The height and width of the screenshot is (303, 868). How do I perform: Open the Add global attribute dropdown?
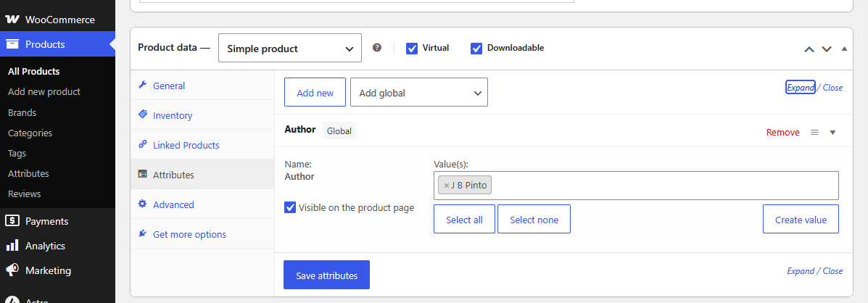[x=419, y=92]
